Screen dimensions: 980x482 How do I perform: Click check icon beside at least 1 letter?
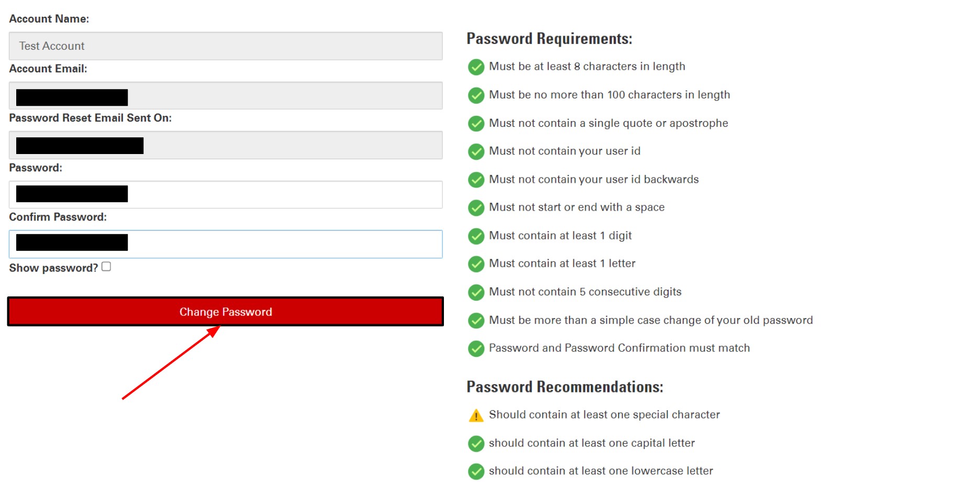(476, 264)
